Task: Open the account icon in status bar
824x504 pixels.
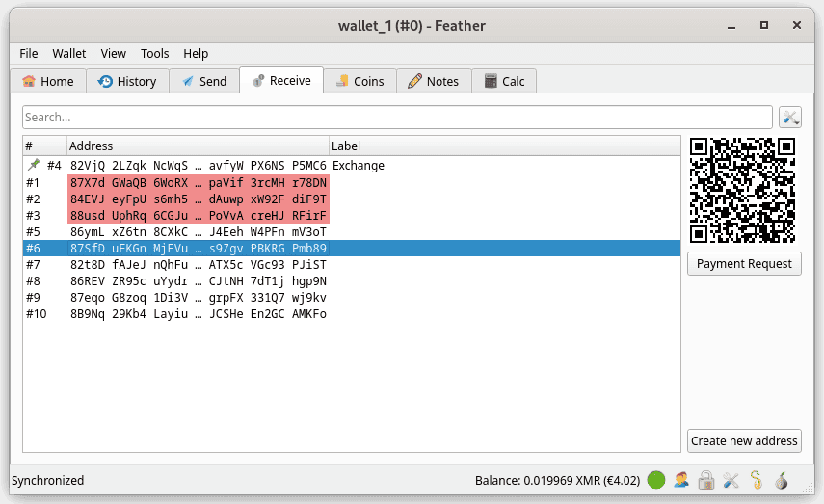Action: pos(681,480)
